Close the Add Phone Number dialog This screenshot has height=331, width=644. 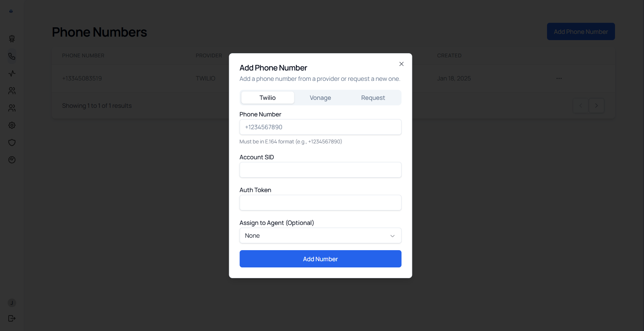click(x=401, y=64)
